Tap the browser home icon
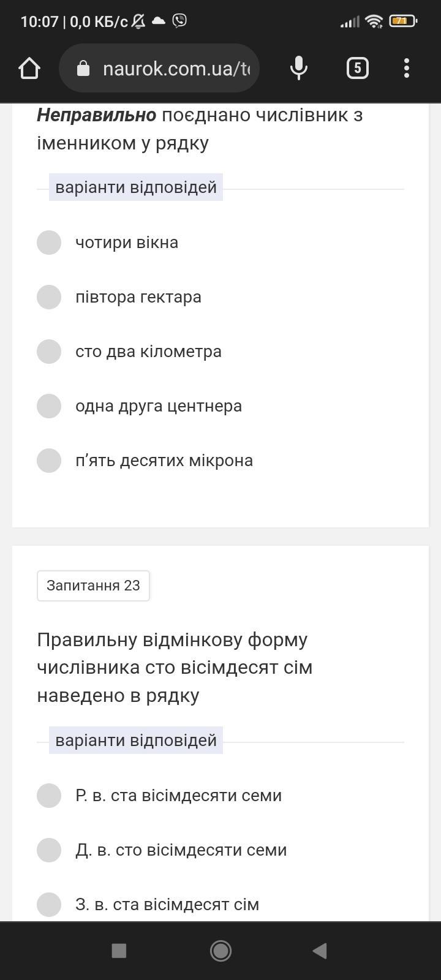The width and height of the screenshot is (441, 980). click(x=29, y=68)
